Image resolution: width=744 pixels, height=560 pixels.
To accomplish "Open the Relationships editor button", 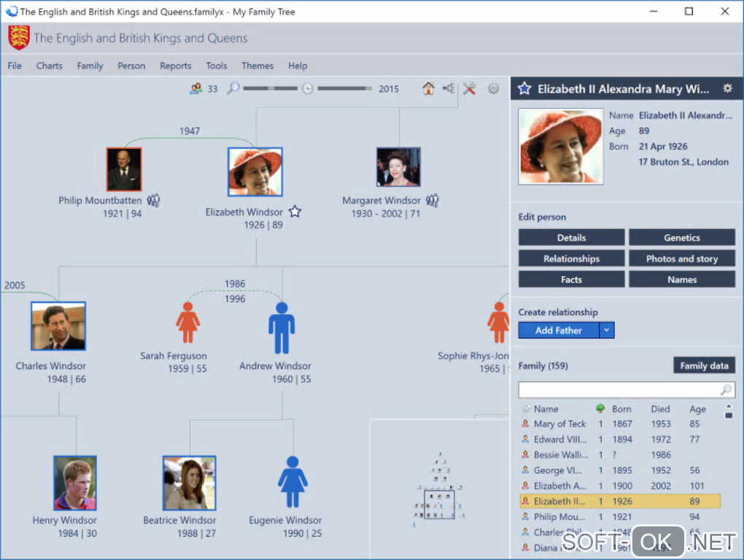I will click(571, 258).
